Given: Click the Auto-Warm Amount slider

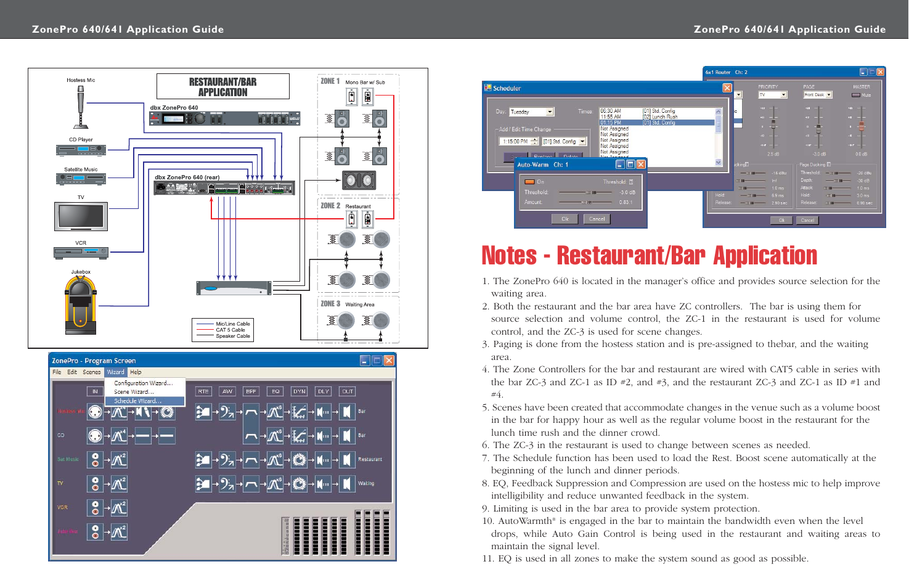Looking at the screenshot, I should pos(584,202).
